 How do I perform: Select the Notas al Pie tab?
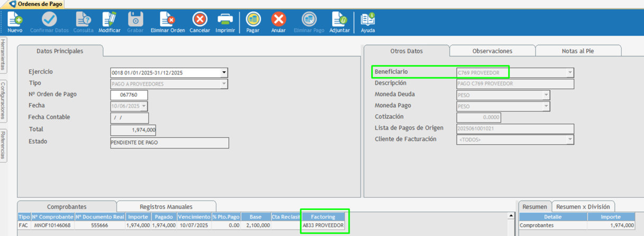[577, 51]
